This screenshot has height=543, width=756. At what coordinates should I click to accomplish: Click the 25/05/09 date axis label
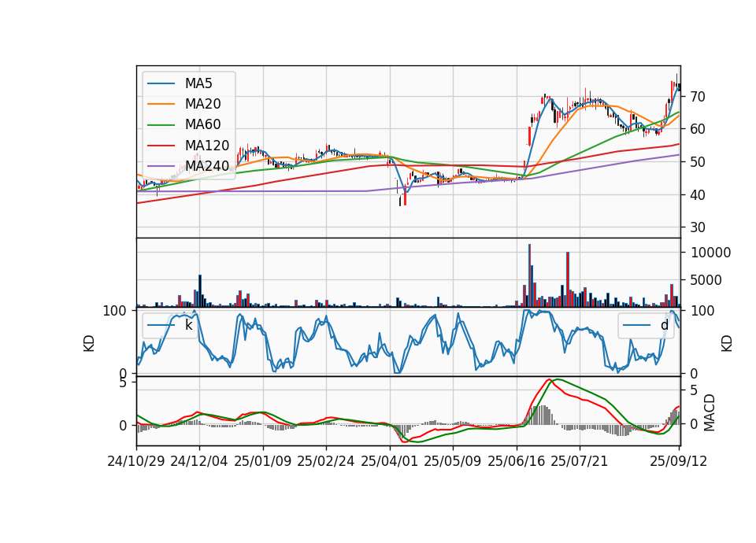coord(452,461)
